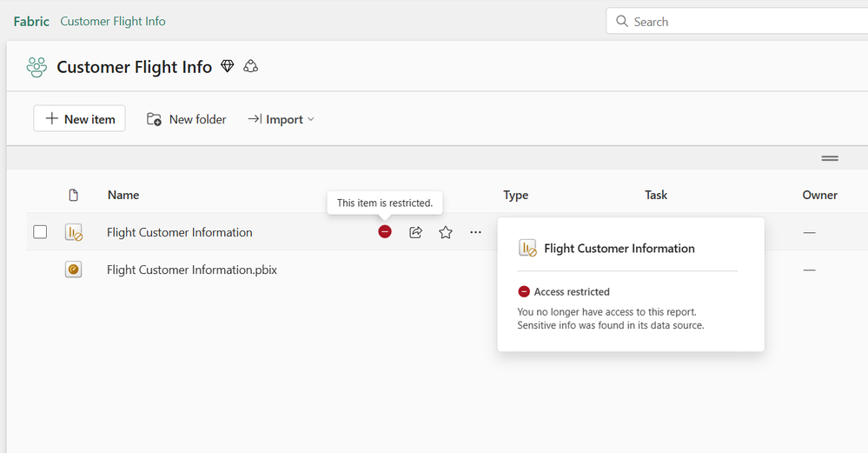
Task: Sort by the Owner column header
Action: [x=819, y=195]
